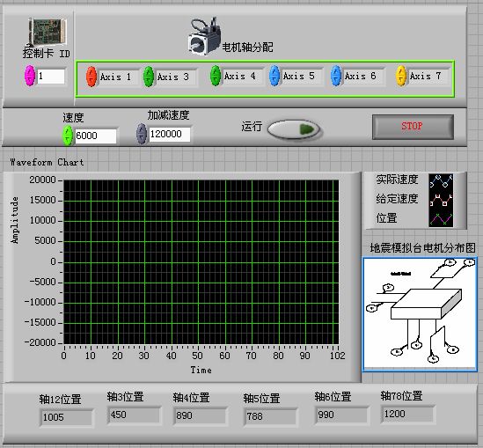The image size is (483, 448).
Task: Click the 位置 plot legend swatch
Action: tap(441, 219)
